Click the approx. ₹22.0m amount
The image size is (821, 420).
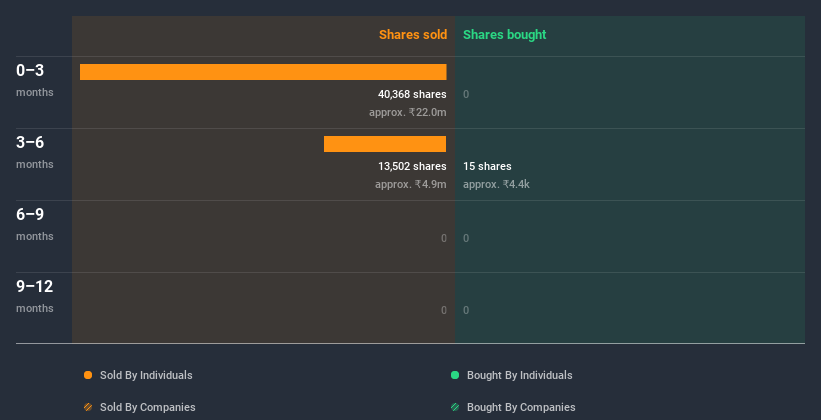(x=408, y=112)
